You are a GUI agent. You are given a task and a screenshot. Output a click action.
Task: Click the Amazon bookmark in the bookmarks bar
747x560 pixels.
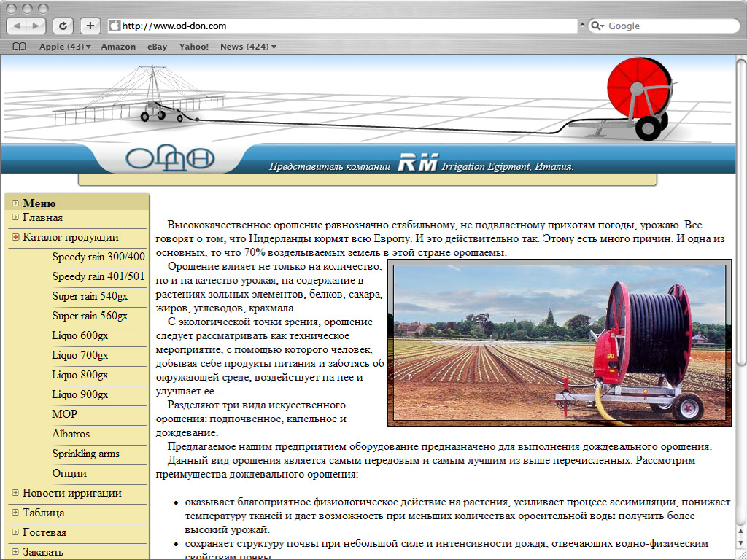pos(118,47)
